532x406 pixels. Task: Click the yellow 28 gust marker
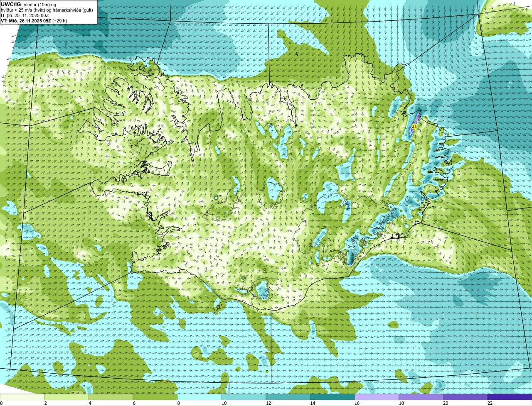(414, 126)
